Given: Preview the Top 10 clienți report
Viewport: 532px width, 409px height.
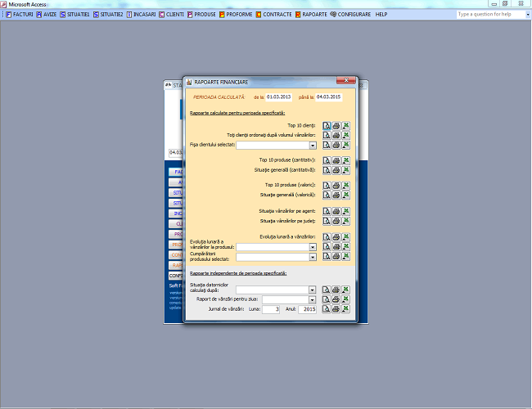Looking at the screenshot, I should (327, 126).
